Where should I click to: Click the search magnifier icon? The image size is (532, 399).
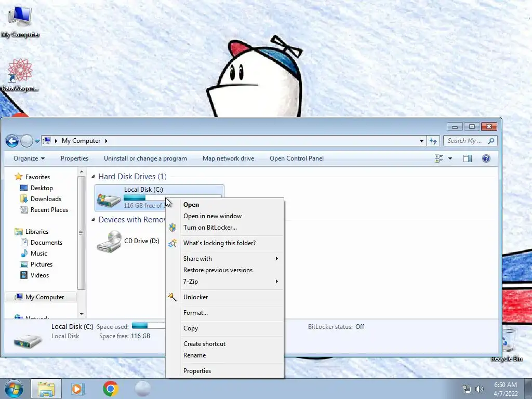[491, 141]
